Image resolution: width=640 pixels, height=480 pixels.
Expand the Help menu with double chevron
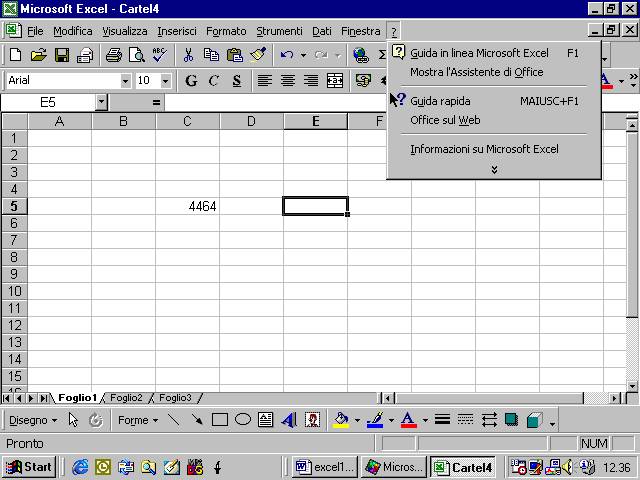click(494, 169)
